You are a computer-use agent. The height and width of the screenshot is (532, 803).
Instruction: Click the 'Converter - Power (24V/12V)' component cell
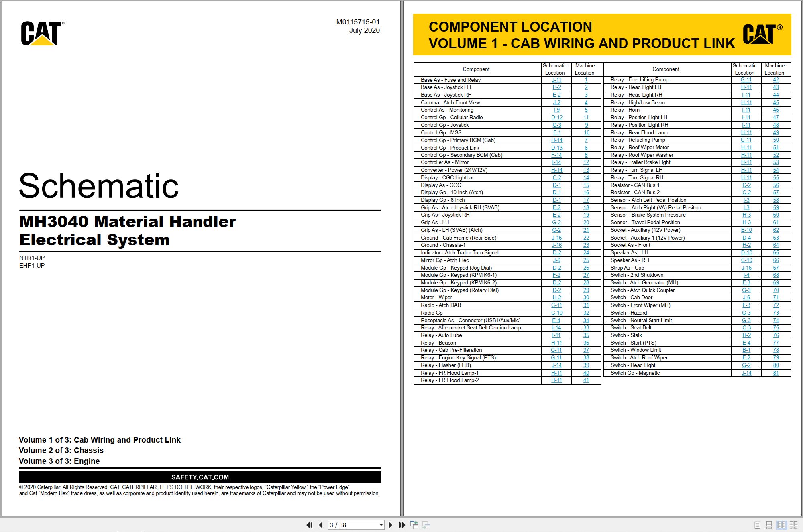coord(477,170)
